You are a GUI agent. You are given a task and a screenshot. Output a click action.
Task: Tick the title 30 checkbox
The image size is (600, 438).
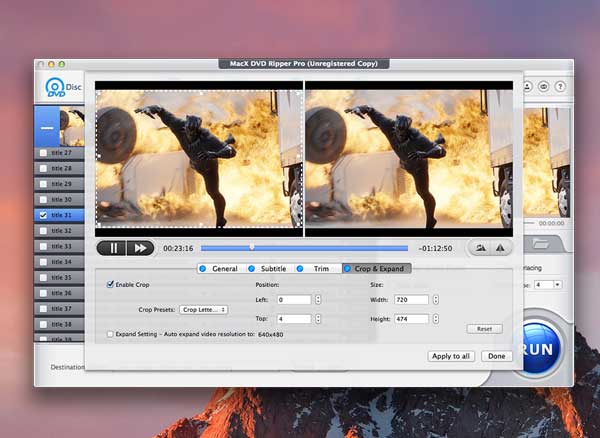(x=43, y=200)
